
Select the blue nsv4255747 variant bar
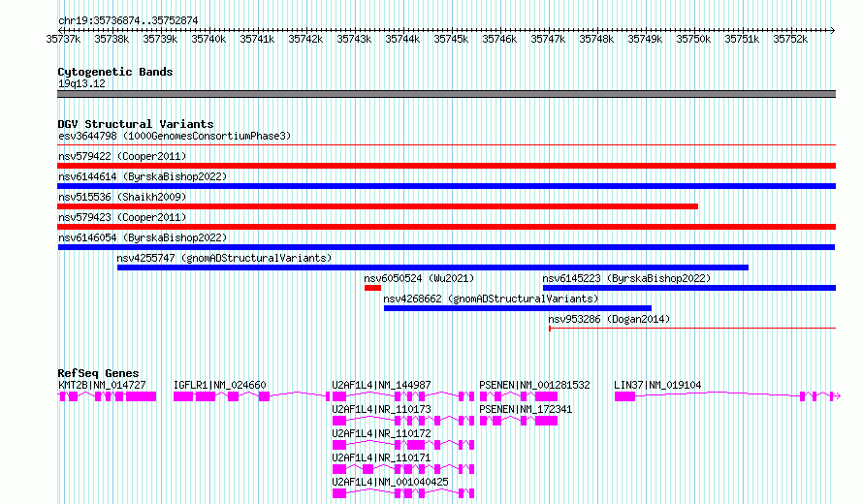[432, 268]
